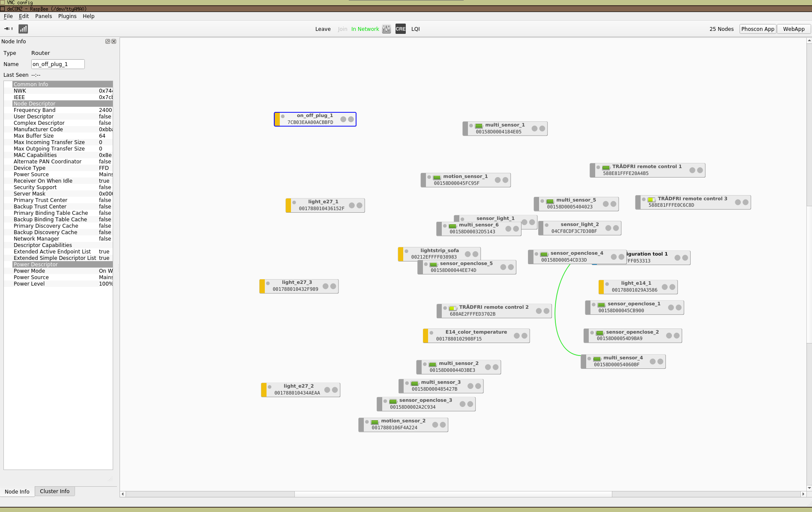Viewport: 812px width, 512px height.
Task: Click battery icon on sensor_openclose_1 node
Action: tap(601, 304)
